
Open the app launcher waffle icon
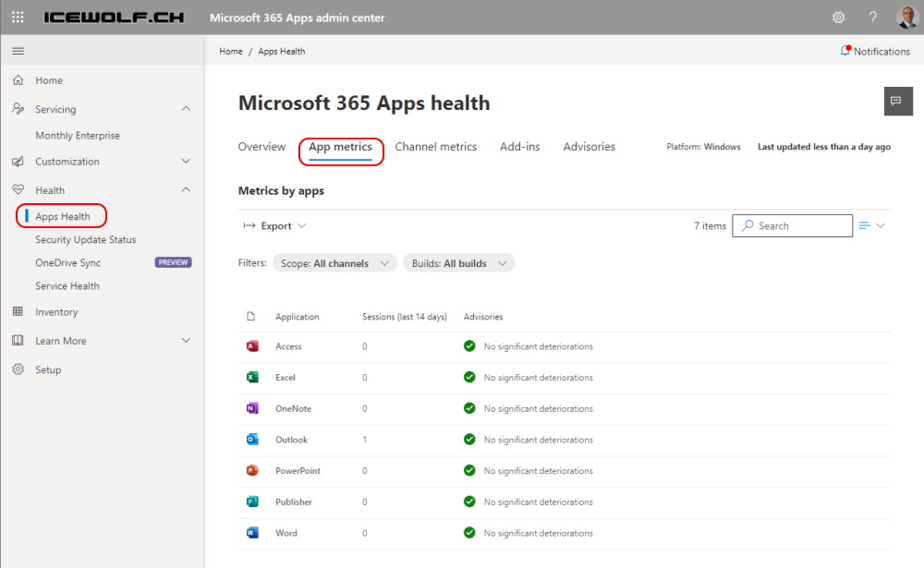click(x=18, y=18)
